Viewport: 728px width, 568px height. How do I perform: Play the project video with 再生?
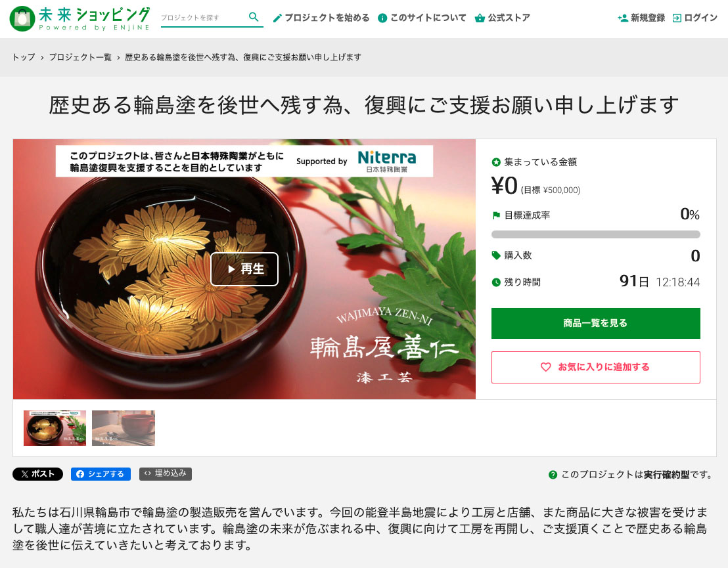click(x=244, y=269)
